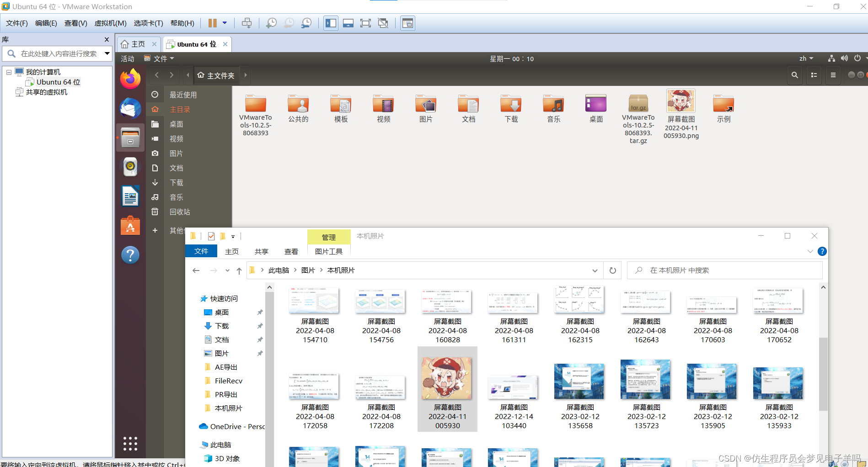
Task: Open the library search dropdown arrow
Action: [x=107, y=53]
